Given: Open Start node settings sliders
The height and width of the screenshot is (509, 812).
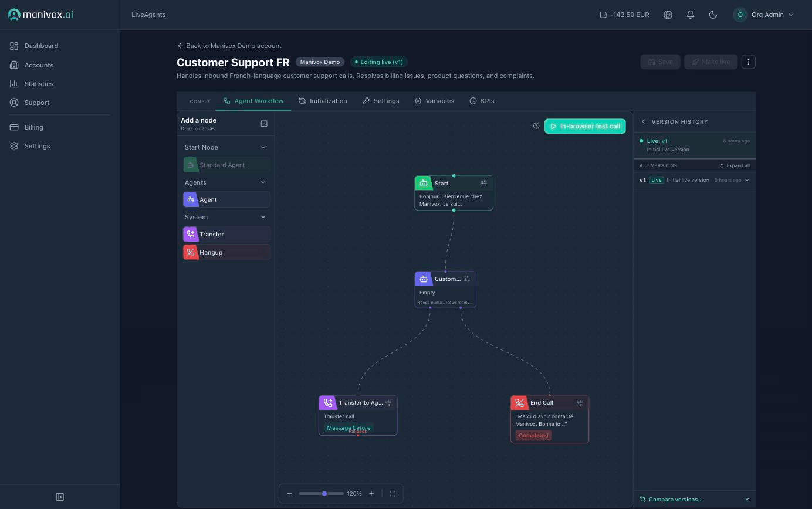Looking at the screenshot, I should click(x=484, y=183).
